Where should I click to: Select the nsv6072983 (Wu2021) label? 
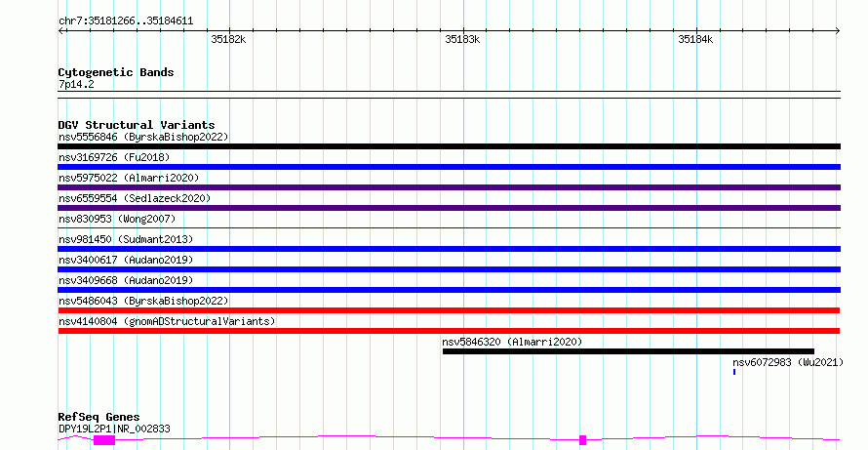[788, 362]
